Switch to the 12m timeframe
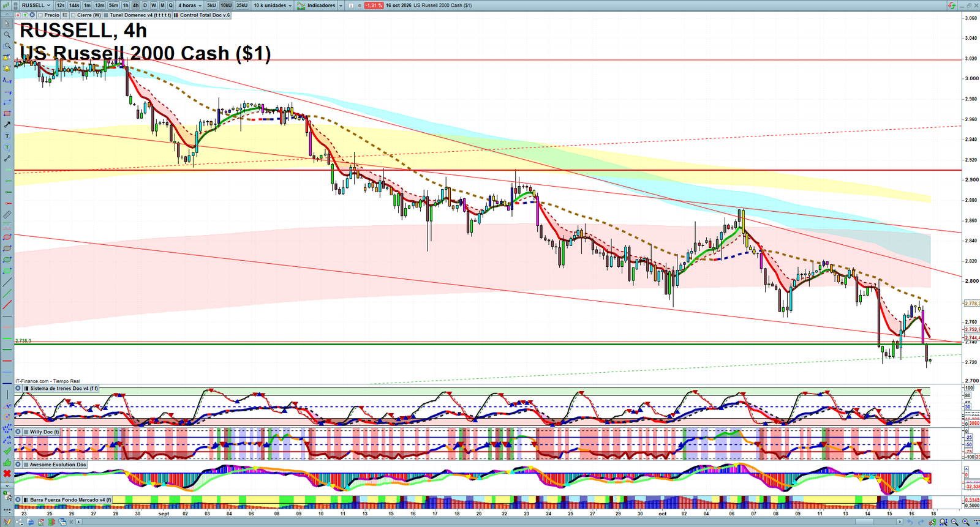This screenshot has height=527, width=980. pos(100,6)
